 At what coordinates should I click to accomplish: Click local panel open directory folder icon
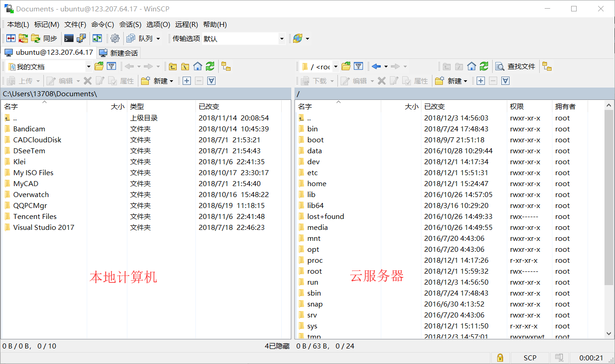99,67
